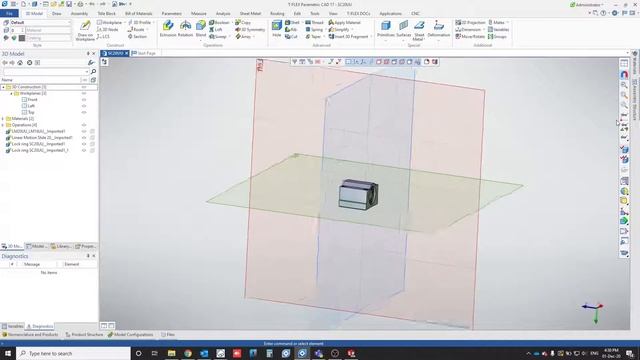Select the Hole tool
640x360 pixels.
tap(277, 29)
